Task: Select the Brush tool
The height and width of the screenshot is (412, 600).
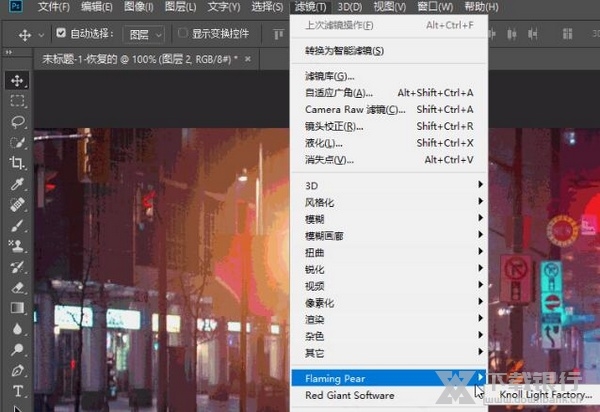Action: (17, 225)
